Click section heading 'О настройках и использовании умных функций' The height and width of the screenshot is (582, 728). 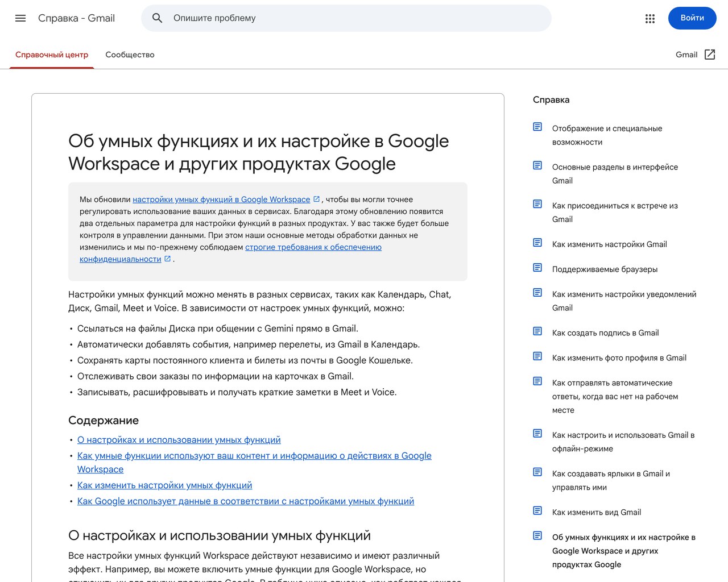(x=220, y=536)
